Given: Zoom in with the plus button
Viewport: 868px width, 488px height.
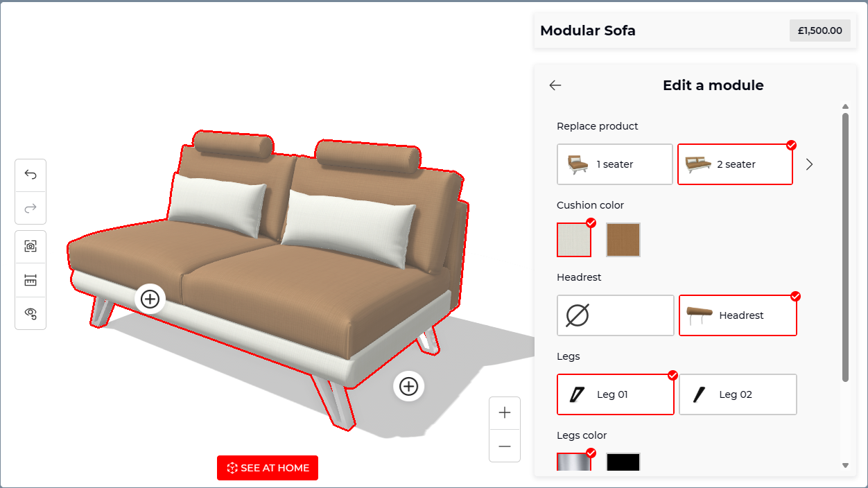Looking at the screenshot, I should [505, 413].
